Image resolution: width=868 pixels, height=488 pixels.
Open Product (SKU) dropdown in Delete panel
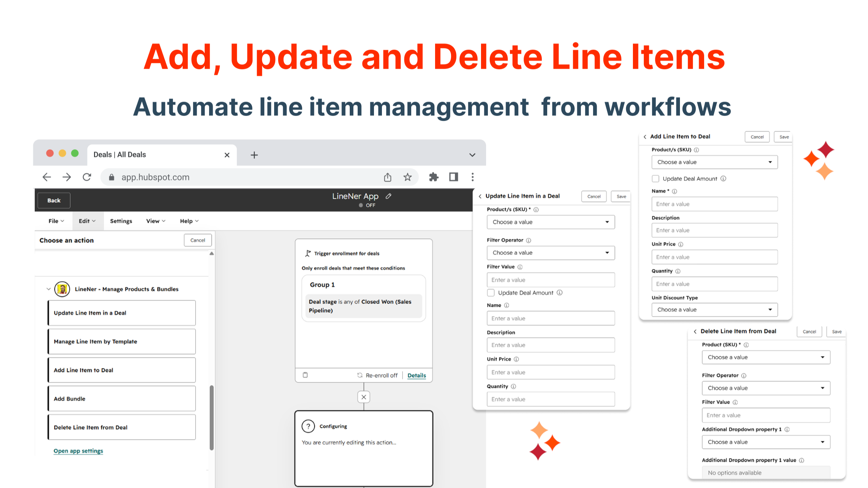point(766,357)
